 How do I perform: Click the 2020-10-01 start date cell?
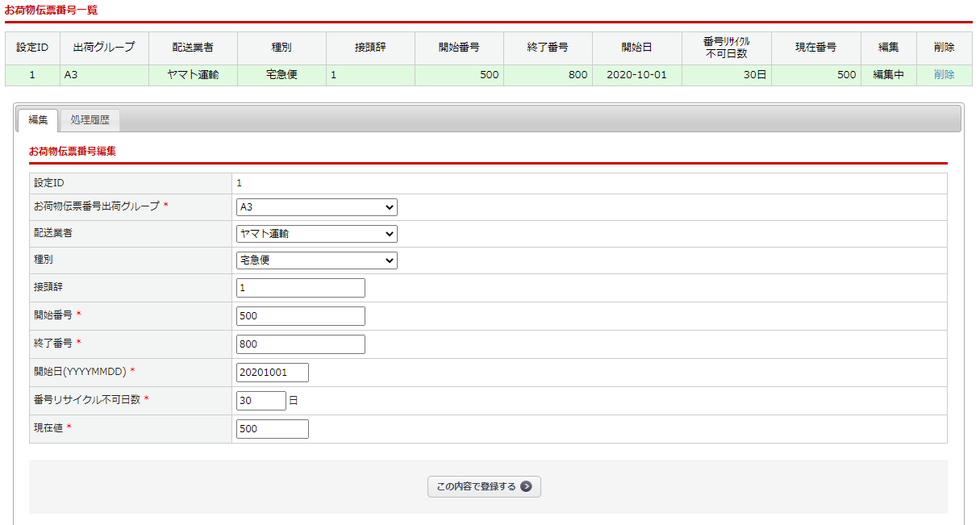pyautogui.click(x=636, y=75)
